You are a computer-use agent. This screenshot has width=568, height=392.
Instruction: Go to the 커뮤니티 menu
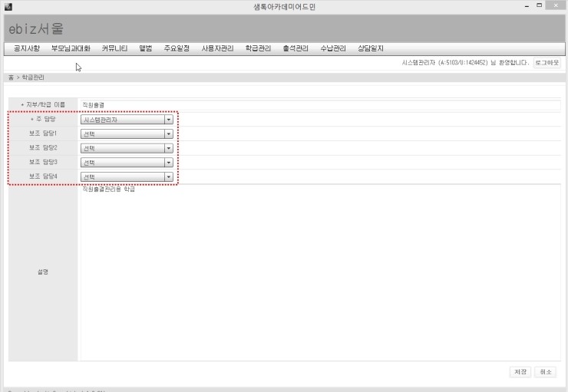(x=114, y=48)
